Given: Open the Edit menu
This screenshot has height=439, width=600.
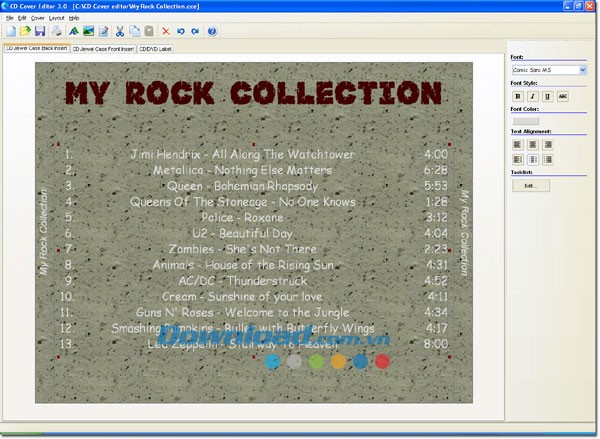Looking at the screenshot, I should [22, 18].
